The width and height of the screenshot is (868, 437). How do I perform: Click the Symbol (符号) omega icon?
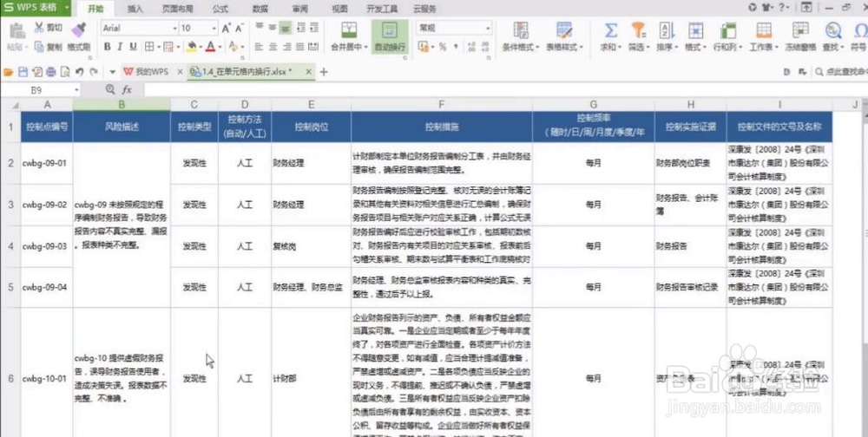click(860, 30)
